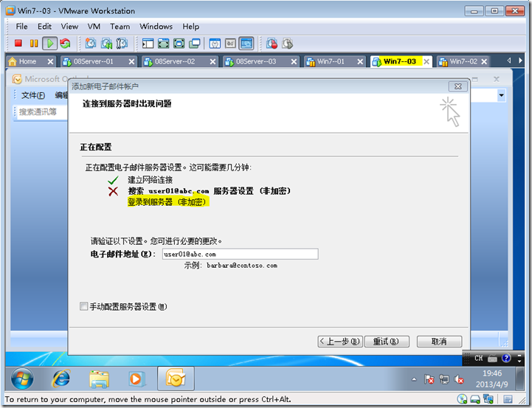Switch to quick switch mode icon
532x408 pixels.
164,44
